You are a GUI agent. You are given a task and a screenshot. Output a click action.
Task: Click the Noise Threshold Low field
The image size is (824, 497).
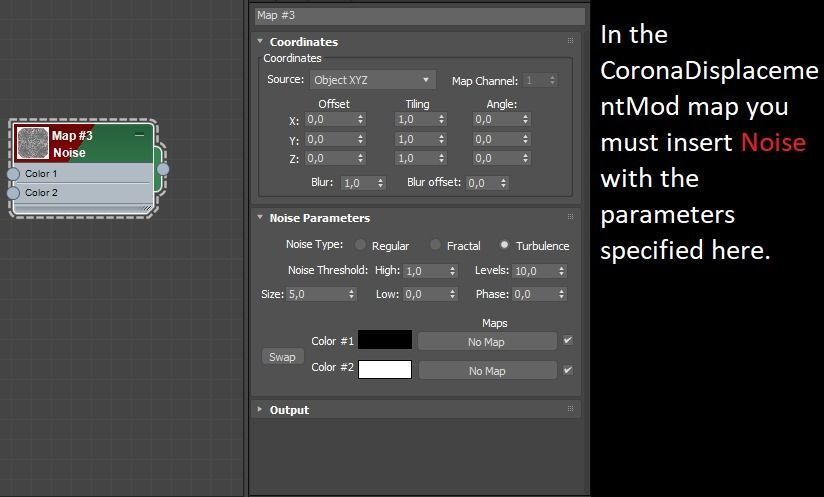click(x=426, y=294)
